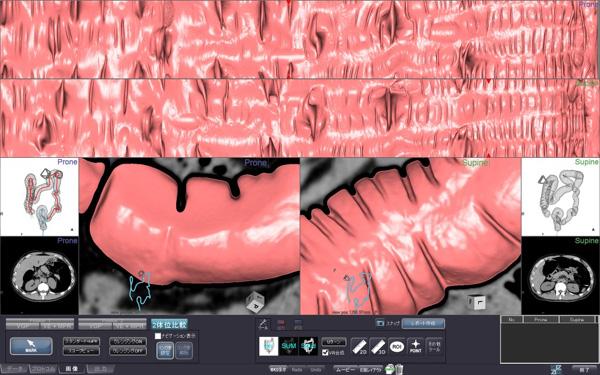This screenshot has width=600, height=375.
Task: Choose the white colon preset thumbnail
Action: click(269, 346)
